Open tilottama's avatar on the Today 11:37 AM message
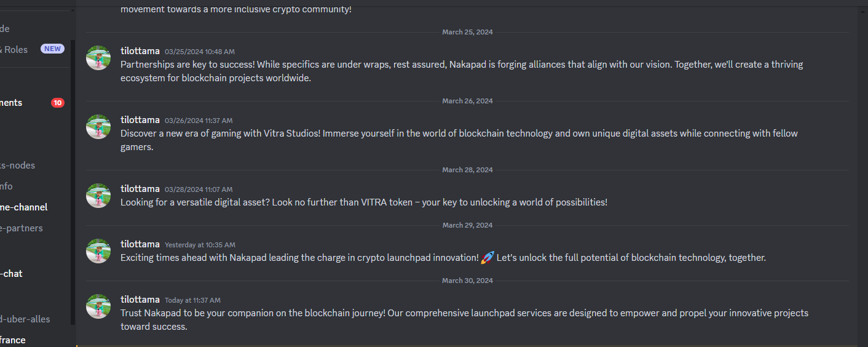This screenshot has width=868, height=347. pyautogui.click(x=98, y=306)
